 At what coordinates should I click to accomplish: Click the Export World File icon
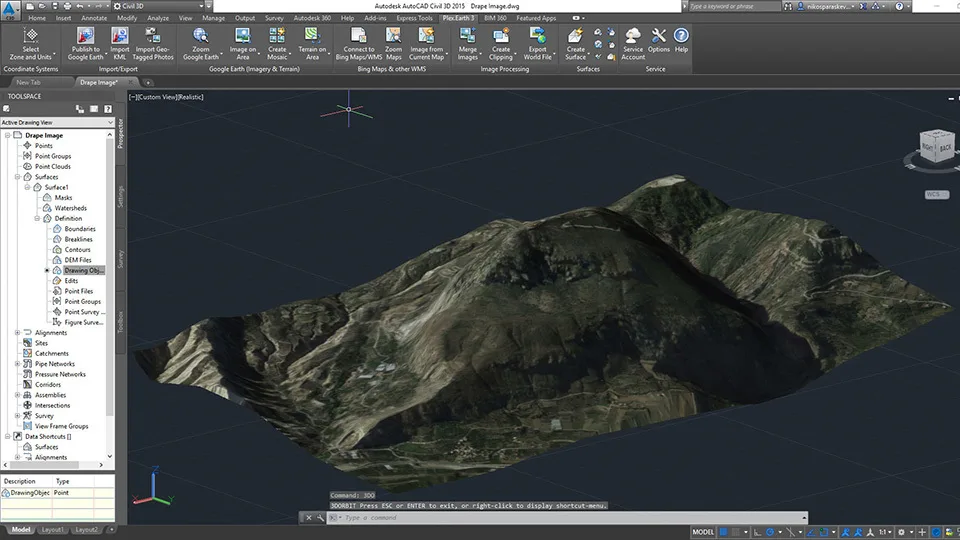tap(537, 36)
